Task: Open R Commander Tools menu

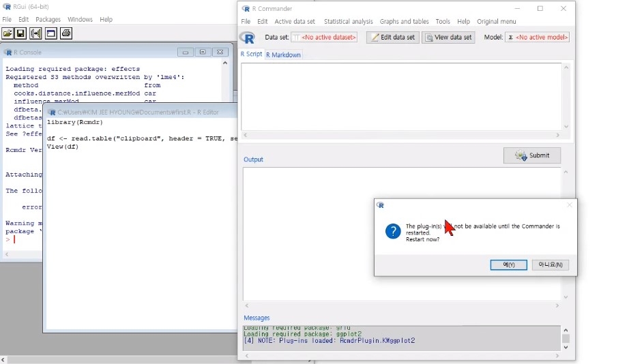Action: [443, 21]
